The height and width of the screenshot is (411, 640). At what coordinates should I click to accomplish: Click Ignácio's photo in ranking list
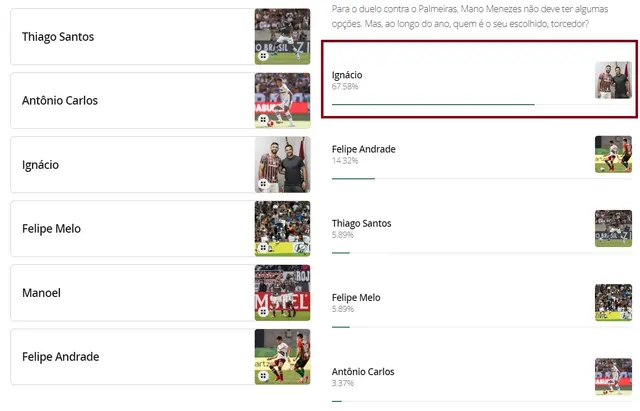[283, 165]
